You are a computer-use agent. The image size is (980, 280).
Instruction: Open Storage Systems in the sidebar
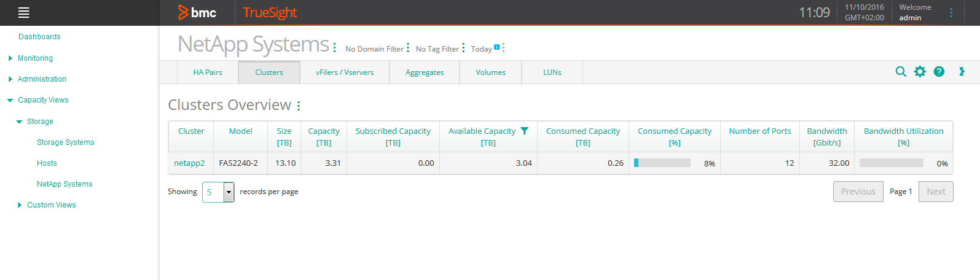(66, 142)
